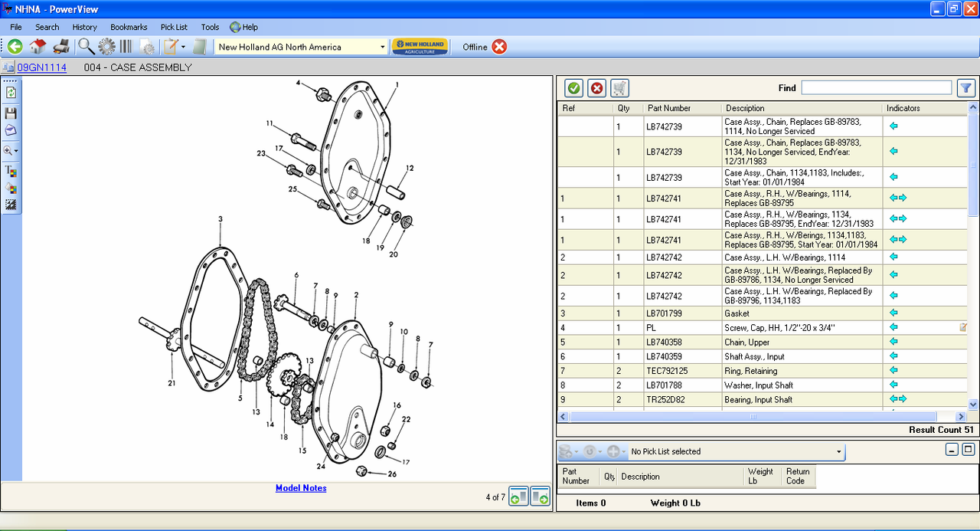Expand the zoom tool dropdown arrow

[16, 152]
